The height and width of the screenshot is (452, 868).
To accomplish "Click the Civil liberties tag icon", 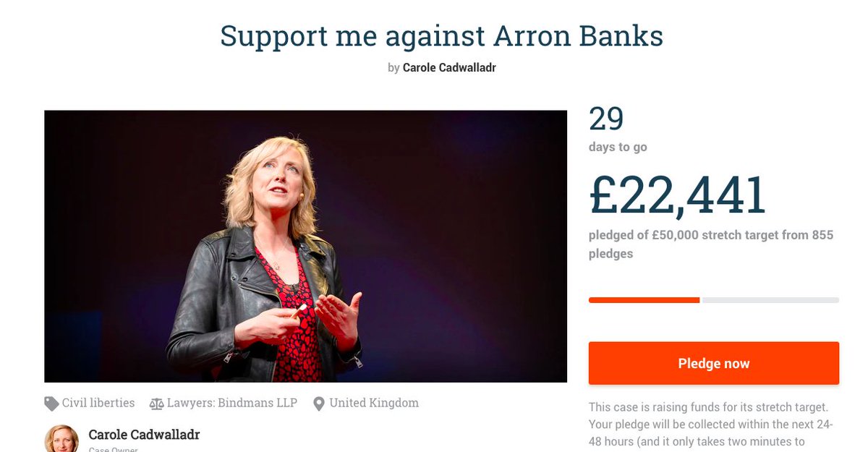I will (51, 404).
